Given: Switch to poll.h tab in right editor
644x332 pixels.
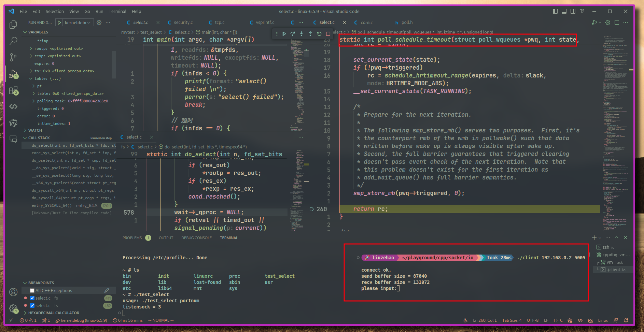Looking at the screenshot, I should pyautogui.click(x=407, y=23).
